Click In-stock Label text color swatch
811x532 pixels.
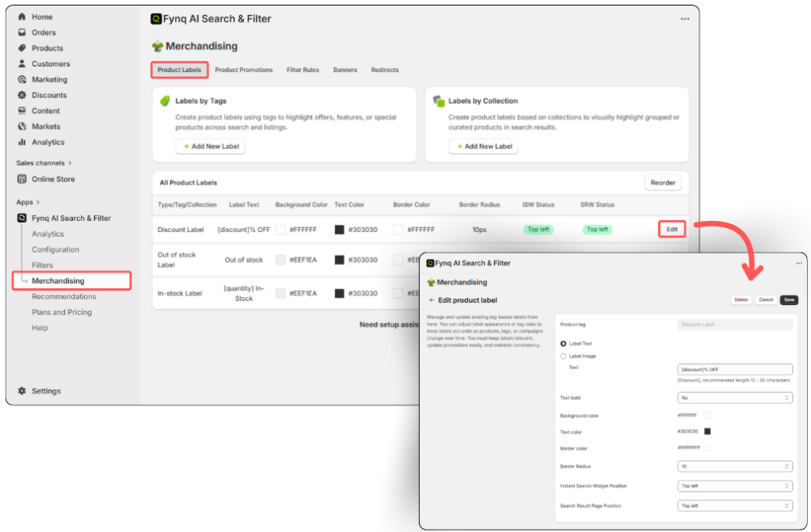pos(339,293)
